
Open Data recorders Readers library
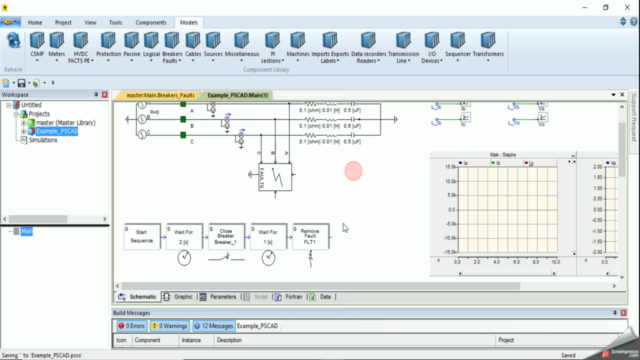(x=368, y=47)
